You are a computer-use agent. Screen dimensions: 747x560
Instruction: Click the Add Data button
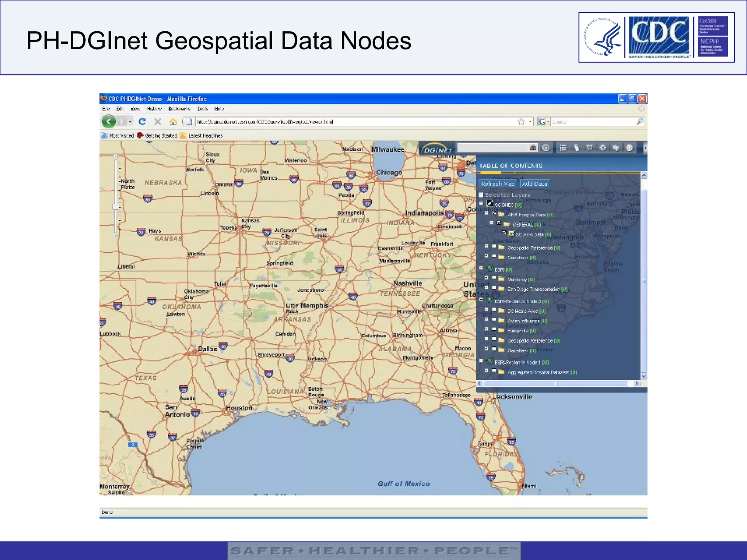click(534, 184)
